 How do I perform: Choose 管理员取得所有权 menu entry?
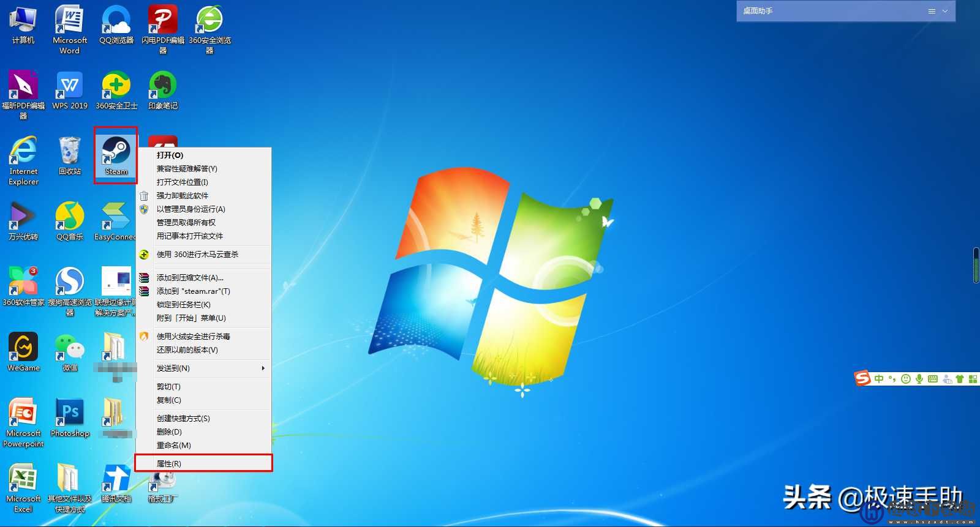[204, 223]
